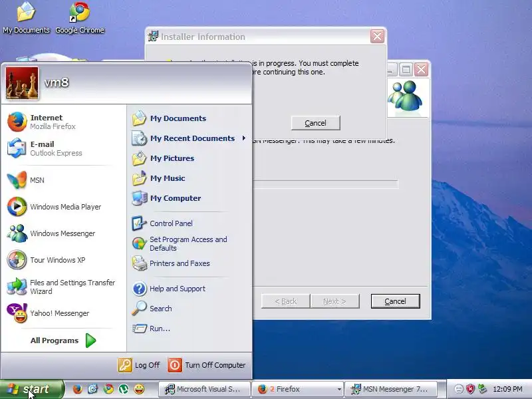
Task: Click MSN Messenger buddies logo in setup window
Action: coord(406,96)
